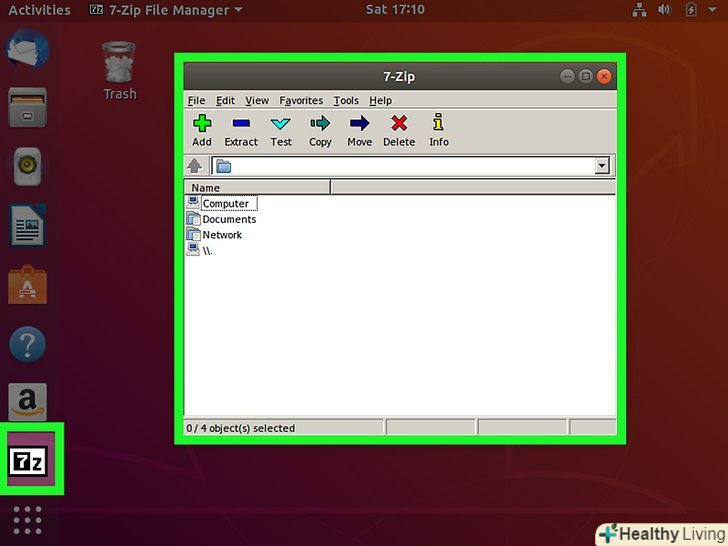Screen dimensions: 728x546
Task: Select the Documents folder entry
Action: coord(229,219)
